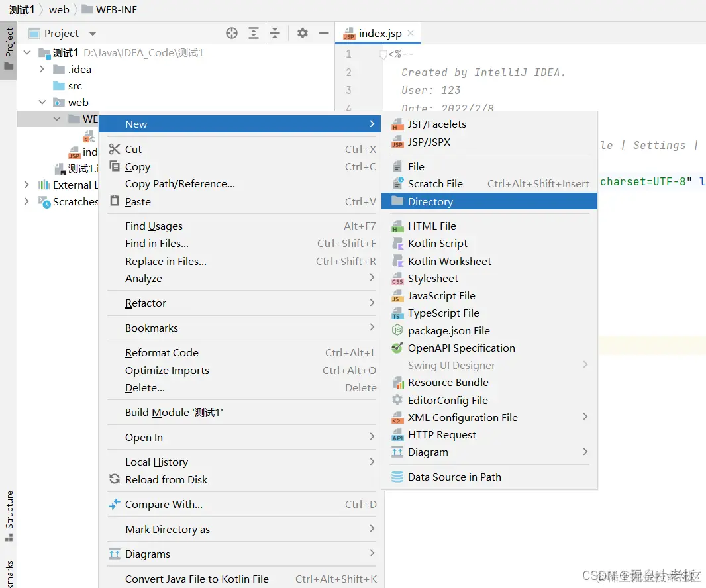Open Project panel settings gear
This screenshot has height=588, width=706.
coord(303,33)
